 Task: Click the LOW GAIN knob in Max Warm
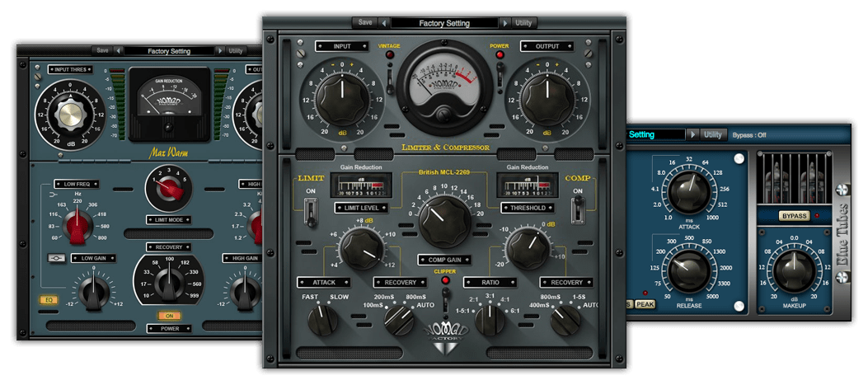tap(93, 293)
